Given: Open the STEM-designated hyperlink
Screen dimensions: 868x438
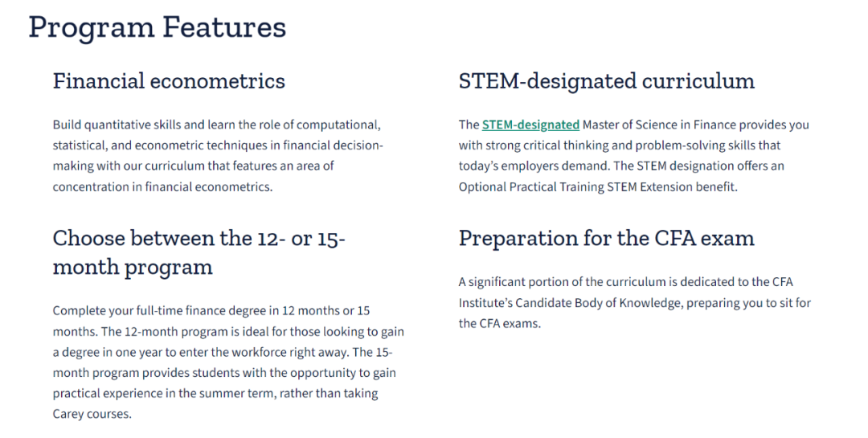Looking at the screenshot, I should click(x=530, y=125).
